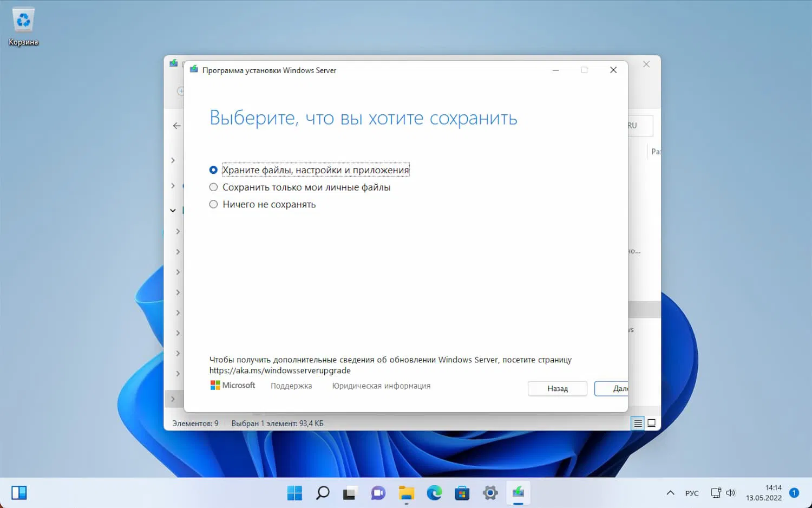Click the Назад button

[558, 389]
